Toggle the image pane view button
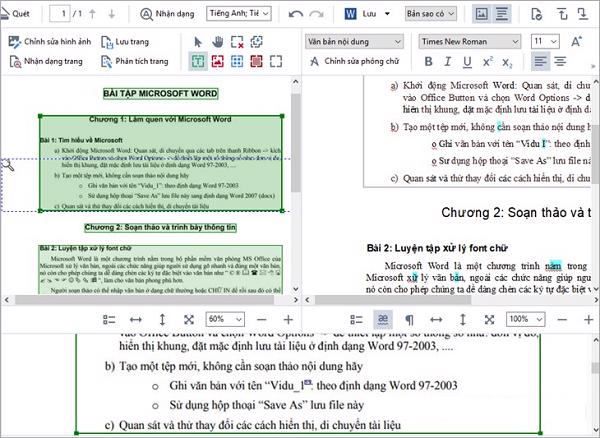Screen dimensions: 600x438 tap(481, 14)
